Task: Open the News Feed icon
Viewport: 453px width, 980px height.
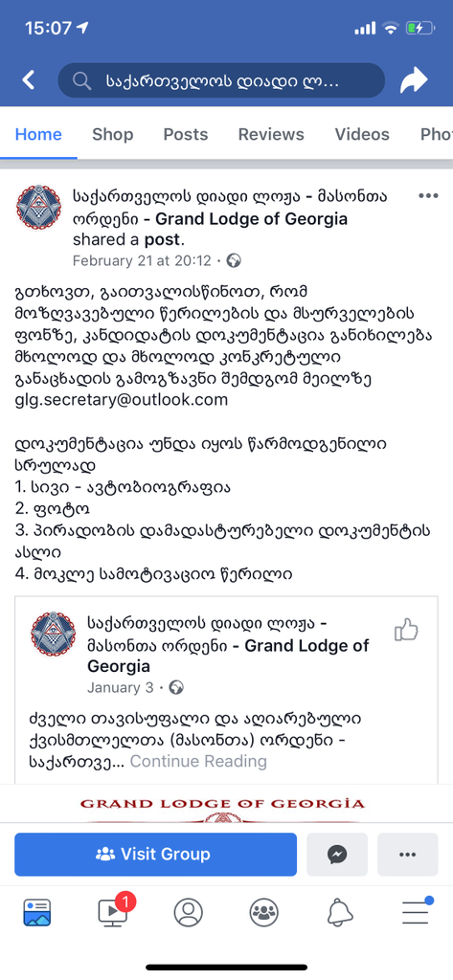Action: [37, 913]
